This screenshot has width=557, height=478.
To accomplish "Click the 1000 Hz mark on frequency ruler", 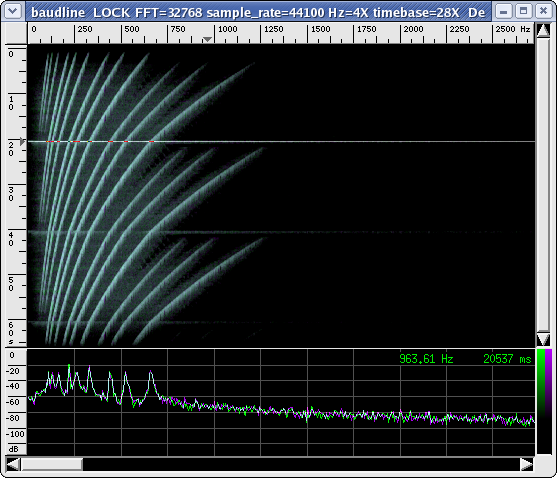I will tap(227, 29).
